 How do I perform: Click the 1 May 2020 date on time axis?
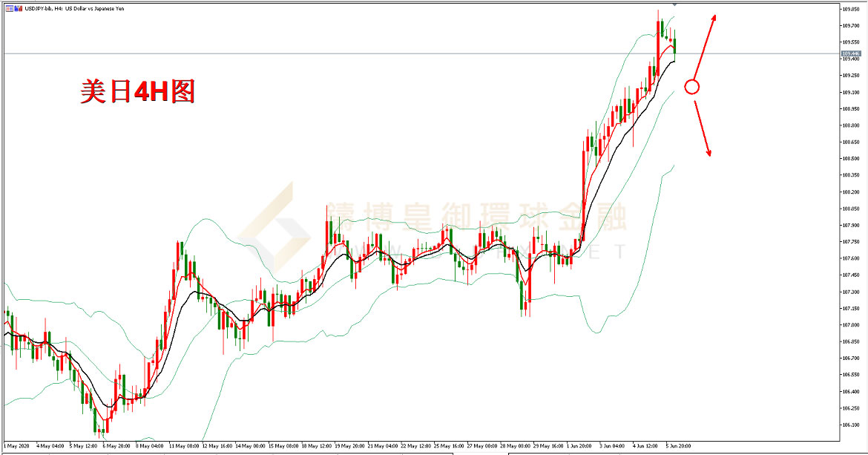coord(16,447)
